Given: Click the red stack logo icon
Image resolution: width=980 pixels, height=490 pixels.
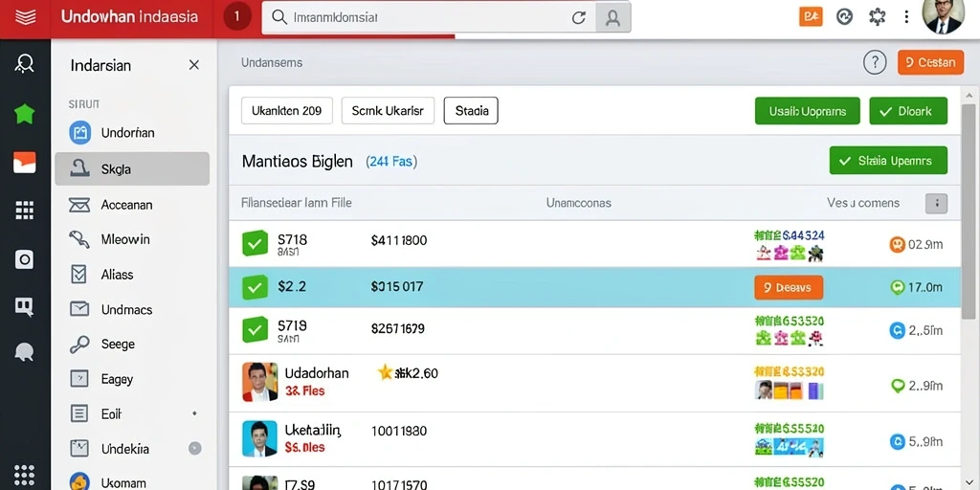Looking at the screenshot, I should click(x=25, y=17).
